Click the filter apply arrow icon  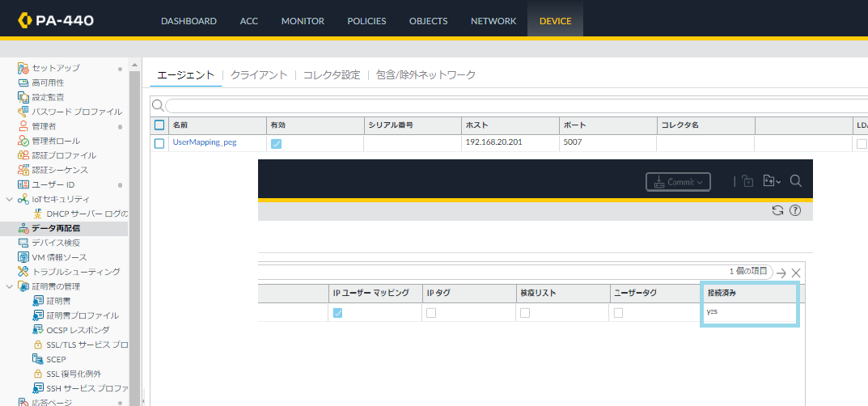[x=781, y=273]
